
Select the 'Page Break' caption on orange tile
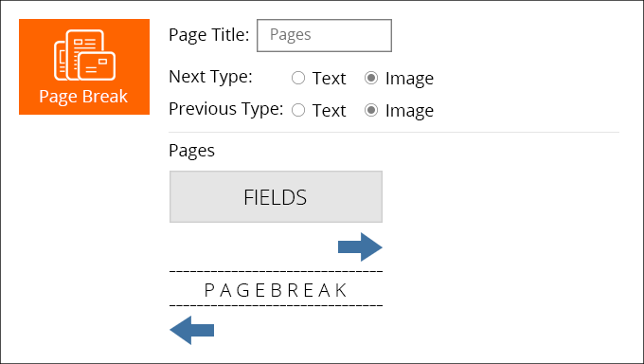point(83,97)
